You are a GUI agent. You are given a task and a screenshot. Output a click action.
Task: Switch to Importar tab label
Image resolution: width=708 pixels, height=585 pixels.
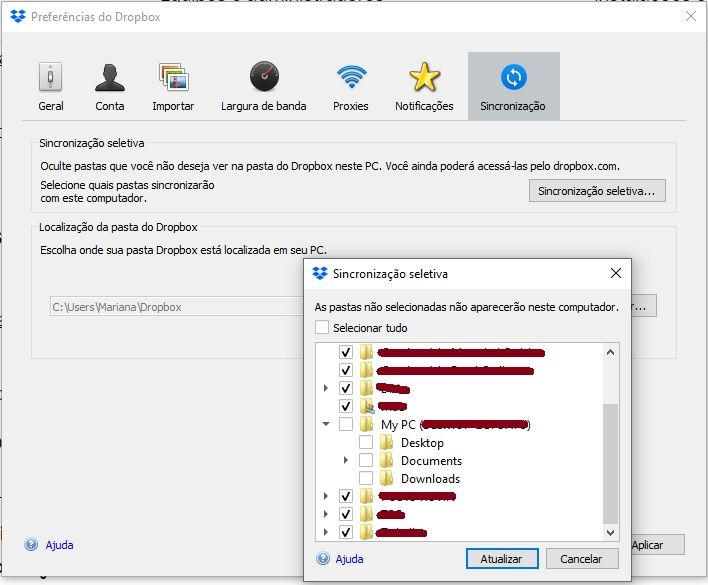coord(173,106)
